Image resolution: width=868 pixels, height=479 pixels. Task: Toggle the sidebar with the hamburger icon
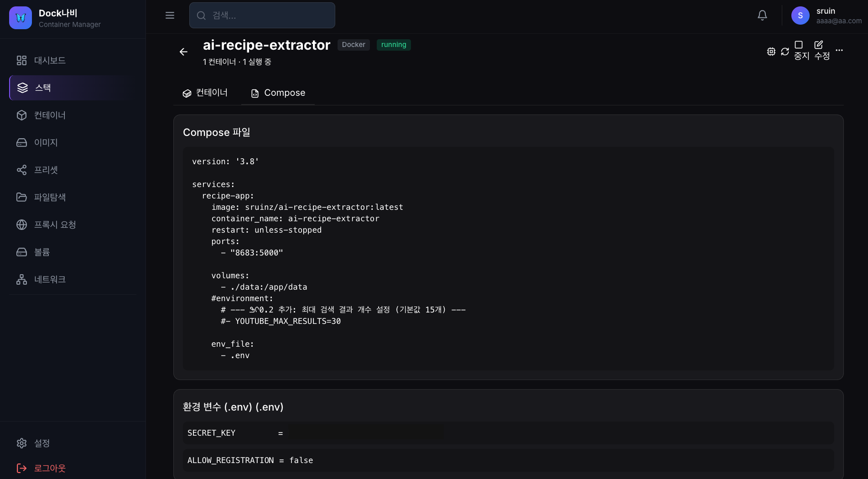(x=170, y=16)
